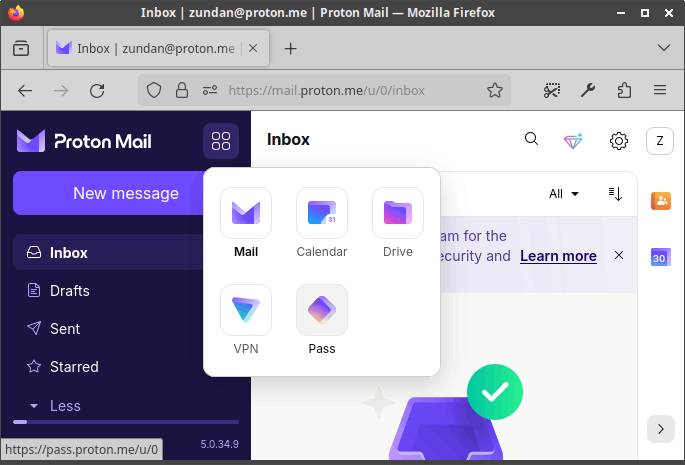This screenshot has height=465, width=685.
Task: Open a new tab with plus
Action: pyautogui.click(x=291, y=49)
